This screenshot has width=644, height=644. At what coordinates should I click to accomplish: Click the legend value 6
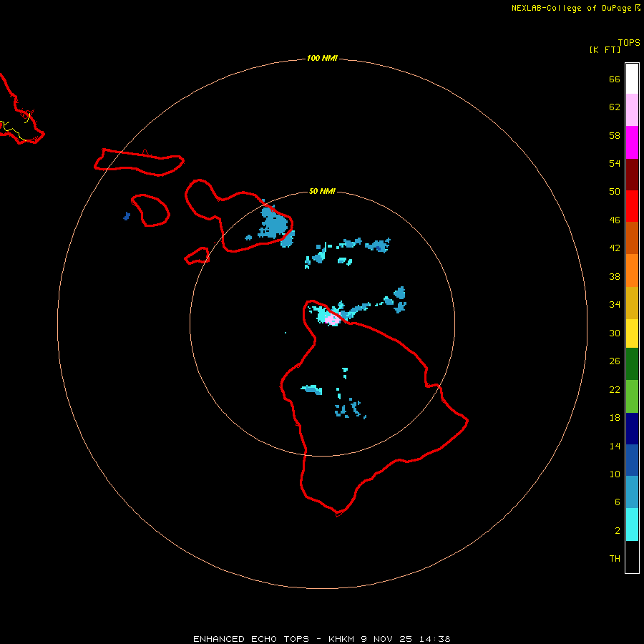click(618, 502)
